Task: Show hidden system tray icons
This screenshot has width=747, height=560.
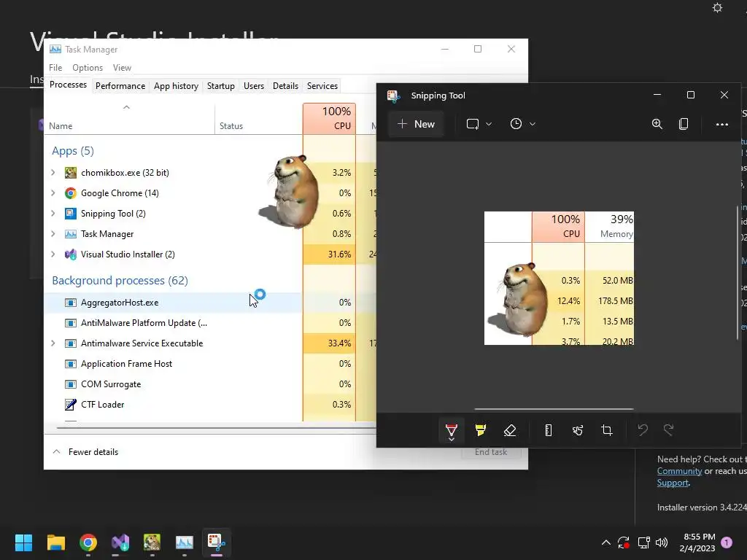Action: tap(606, 542)
